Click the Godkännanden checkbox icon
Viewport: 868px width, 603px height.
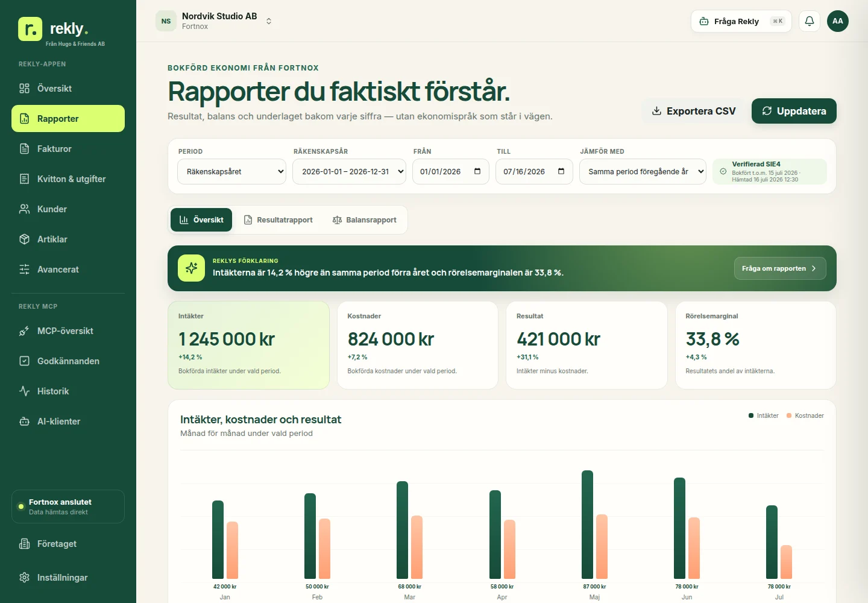tap(24, 361)
